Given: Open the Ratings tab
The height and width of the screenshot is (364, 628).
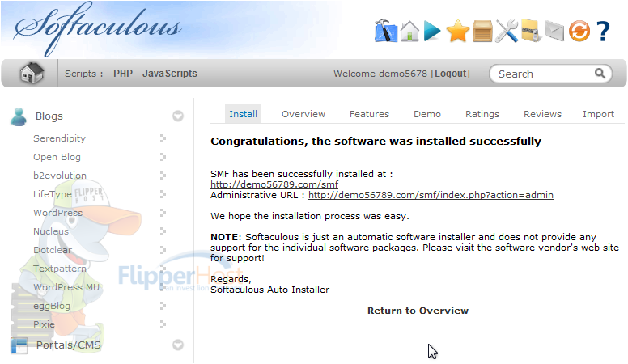Looking at the screenshot, I should (x=482, y=115).
